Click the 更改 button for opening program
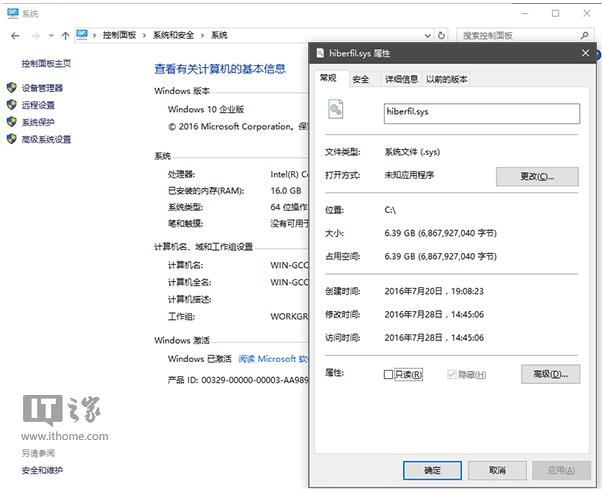 (537, 176)
